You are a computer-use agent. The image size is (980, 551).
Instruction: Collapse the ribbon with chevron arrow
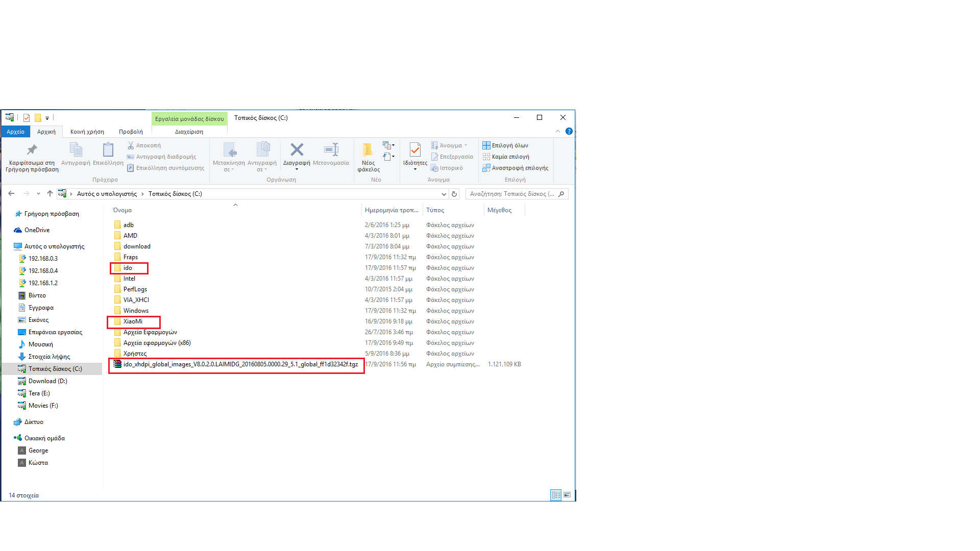(x=557, y=132)
